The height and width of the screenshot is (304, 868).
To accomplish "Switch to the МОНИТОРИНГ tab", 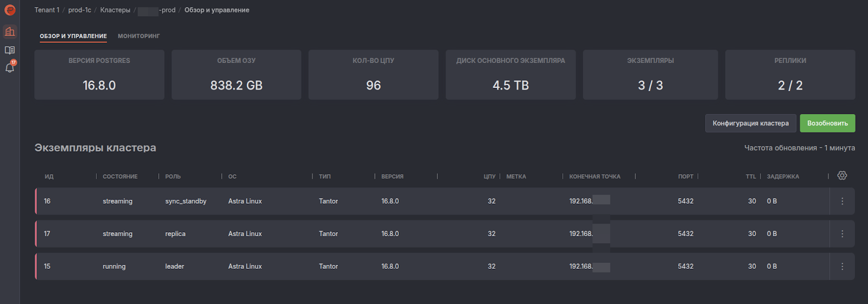I will (139, 36).
